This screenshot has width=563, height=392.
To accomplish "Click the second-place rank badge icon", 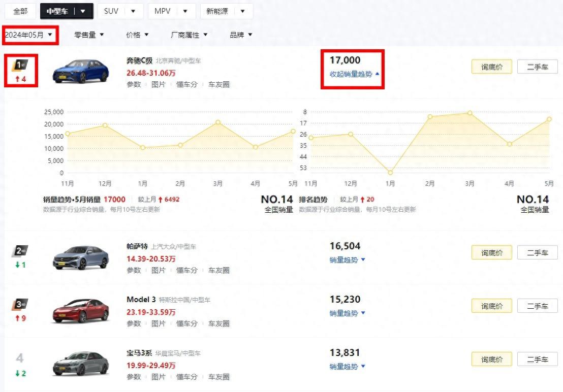I will [x=20, y=251].
